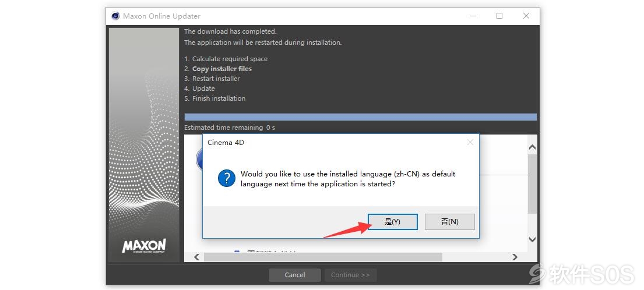This screenshot has width=644, height=290.
Task: Click 'Estimated time remaining 0 s' text
Action: [x=230, y=128]
